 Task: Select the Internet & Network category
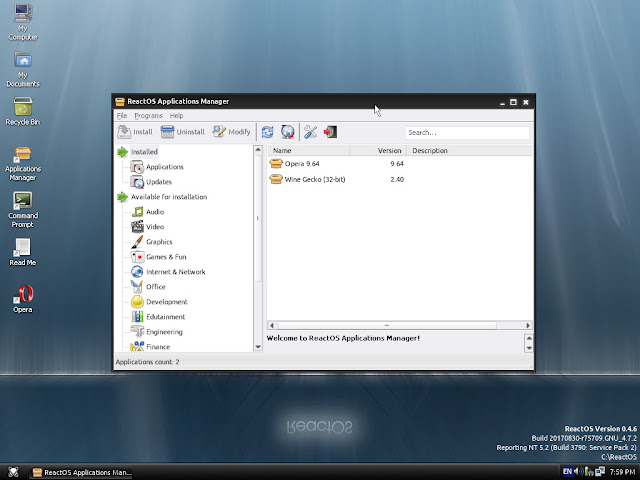(x=176, y=272)
